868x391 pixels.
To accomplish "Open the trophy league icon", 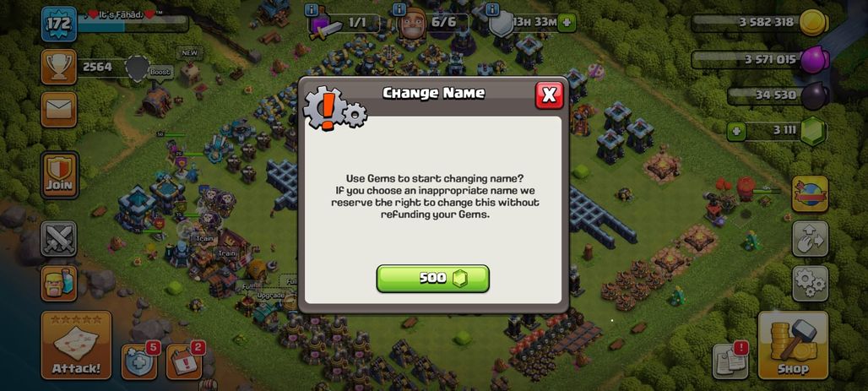I will 58,67.
